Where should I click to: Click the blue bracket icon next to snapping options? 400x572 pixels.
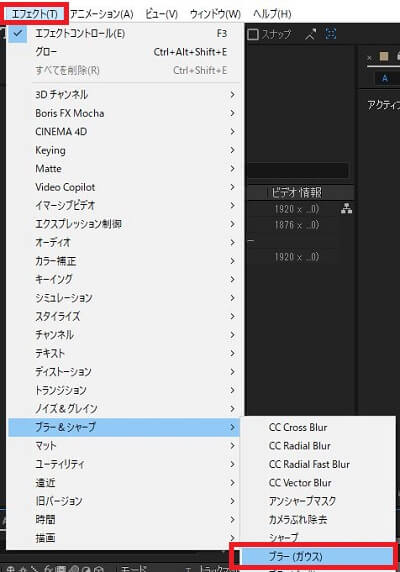[x=331, y=34]
